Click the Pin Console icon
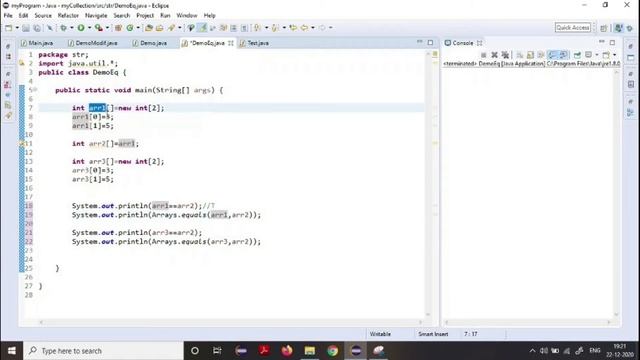Image resolution: width=640 pixels, height=360 pixels. (577, 55)
